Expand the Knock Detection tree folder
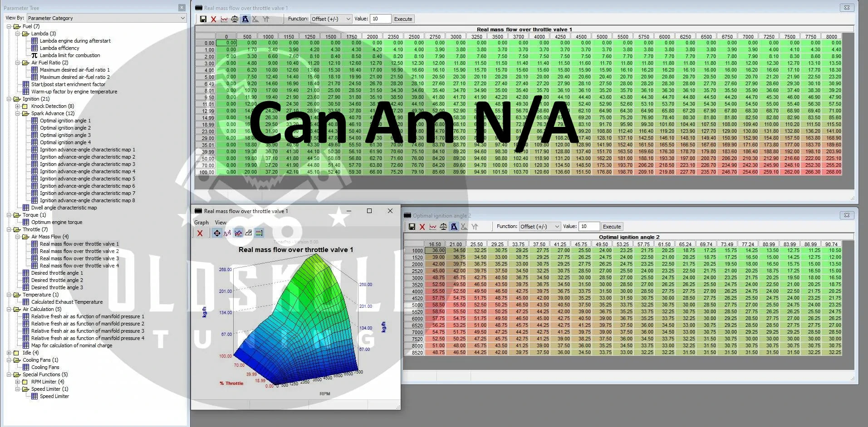This screenshot has height=427, width=868. 18,106
